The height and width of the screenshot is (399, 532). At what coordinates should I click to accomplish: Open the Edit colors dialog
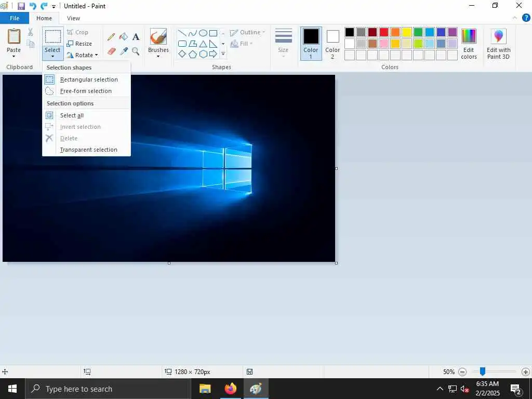coord(469,44)
